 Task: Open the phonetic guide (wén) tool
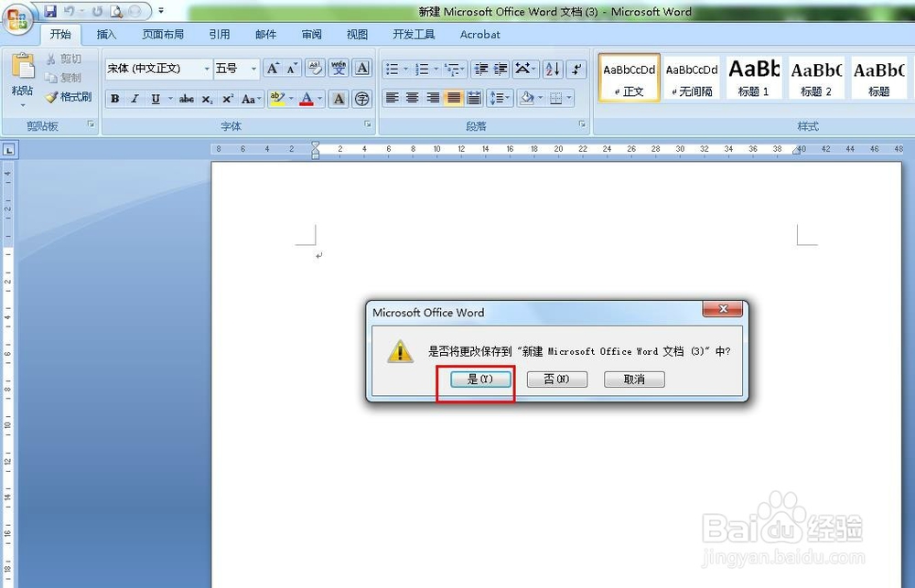pos(339,69)
